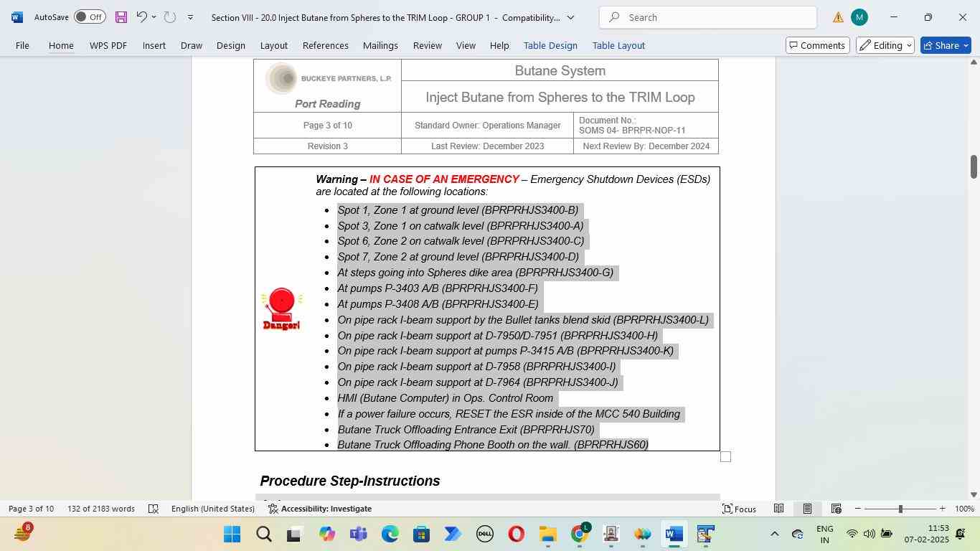Click the Search box in the title bar
This screenshot has width=980, height=551.
pyautogui.click(x=707, y=17)
